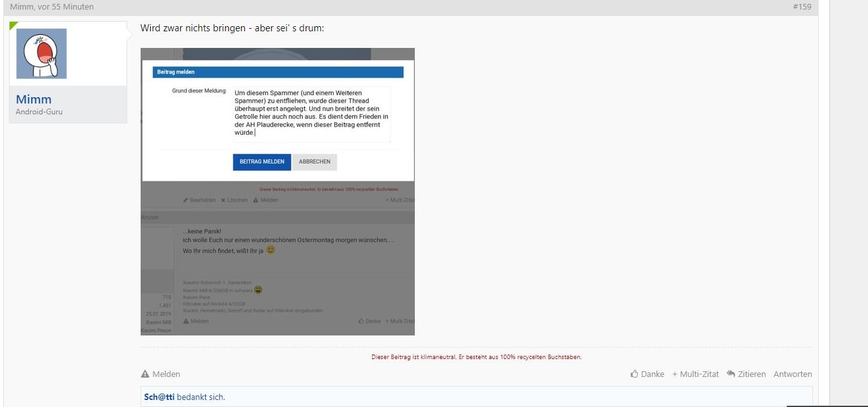The width and height of the screenshot is (868, 407).
Task: Open the embedded Beitrag melden screenshot
Action: [277, 192]
